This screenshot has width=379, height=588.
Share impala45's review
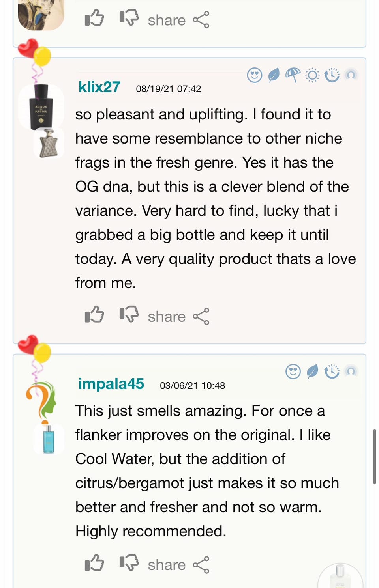pos(178,565)
